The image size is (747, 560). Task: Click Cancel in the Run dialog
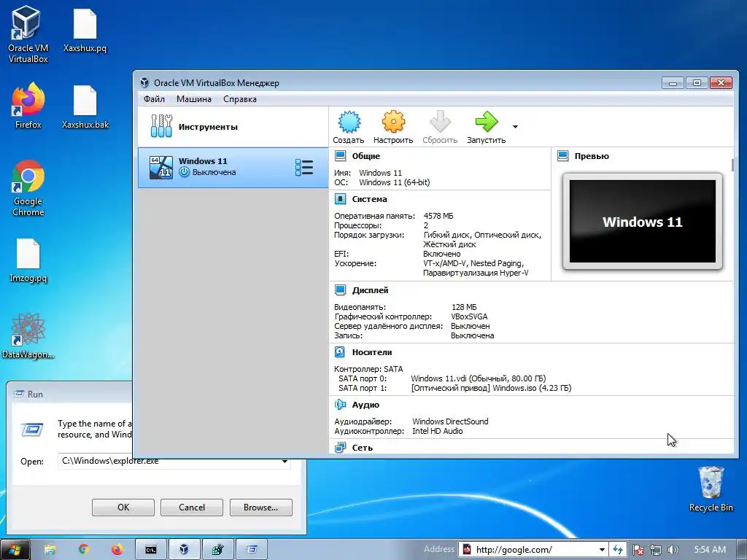[x=192, y=507]
